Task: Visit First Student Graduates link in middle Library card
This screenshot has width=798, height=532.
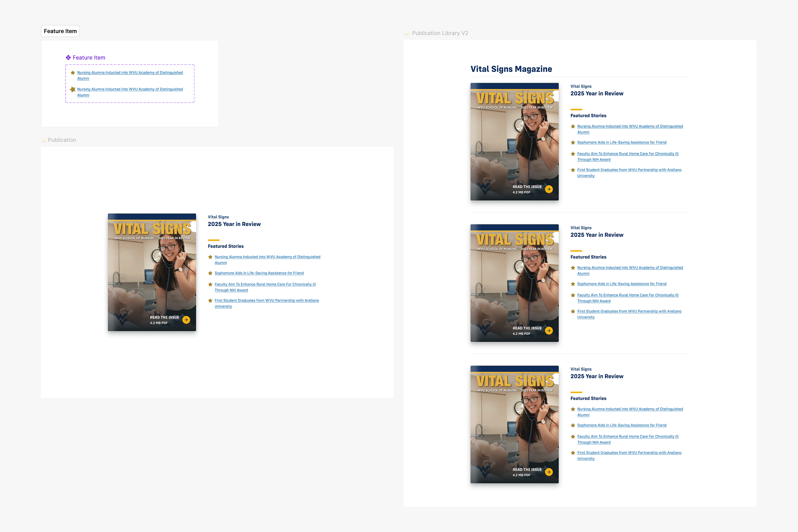Action: point(629,314)
